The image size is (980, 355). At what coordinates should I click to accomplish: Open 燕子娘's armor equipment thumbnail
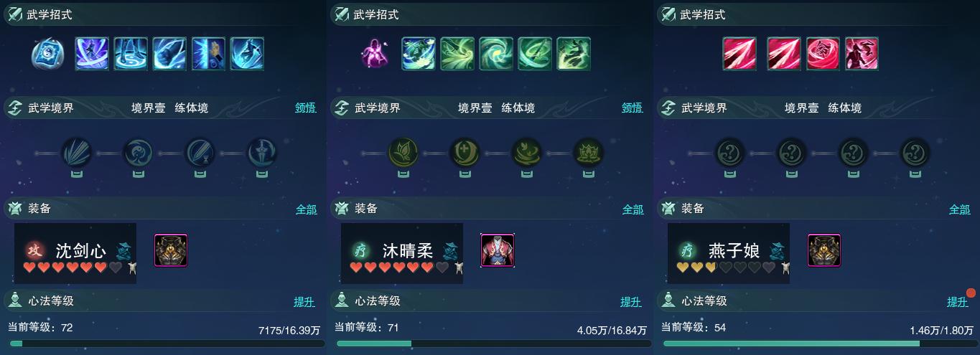coord(824,251)
